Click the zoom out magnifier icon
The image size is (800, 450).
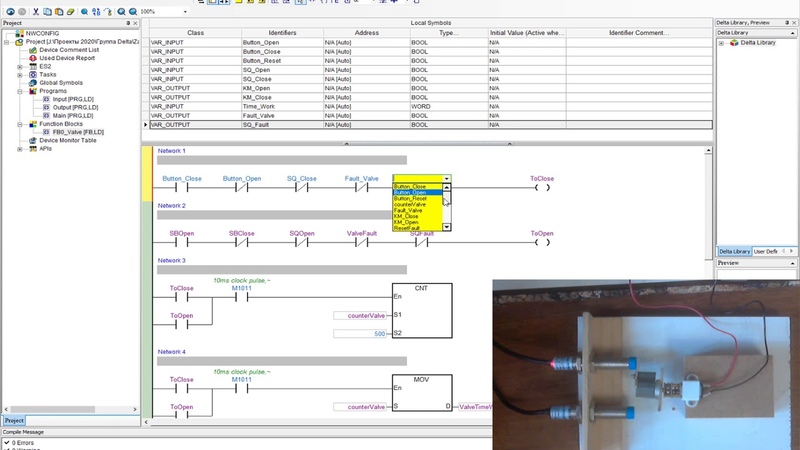coord(133,11)
